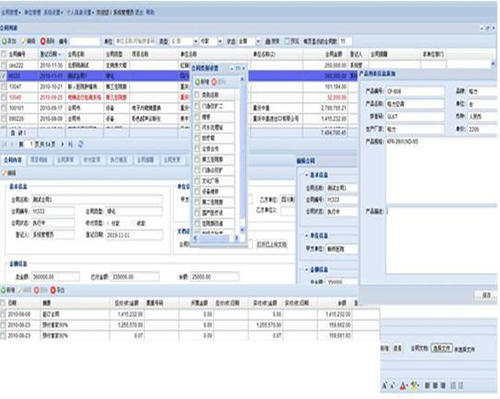Select first payment type radio option in basic info

click(109, 223)
